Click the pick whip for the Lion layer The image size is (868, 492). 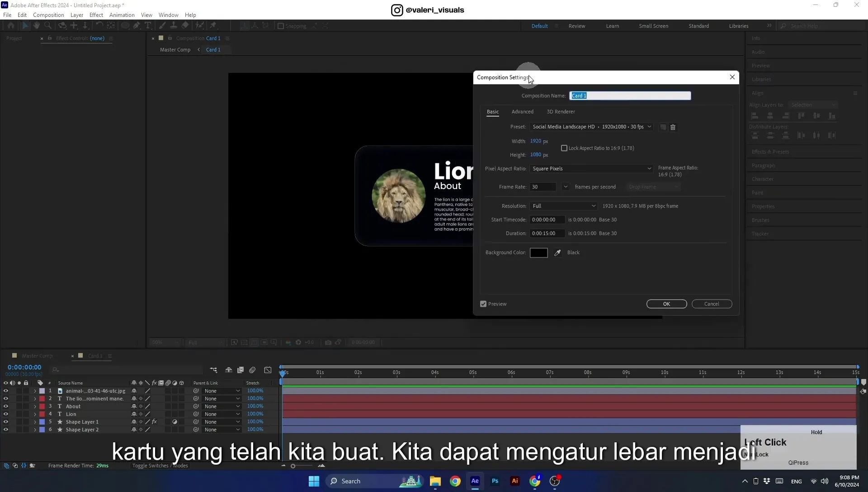coord(196,414)
